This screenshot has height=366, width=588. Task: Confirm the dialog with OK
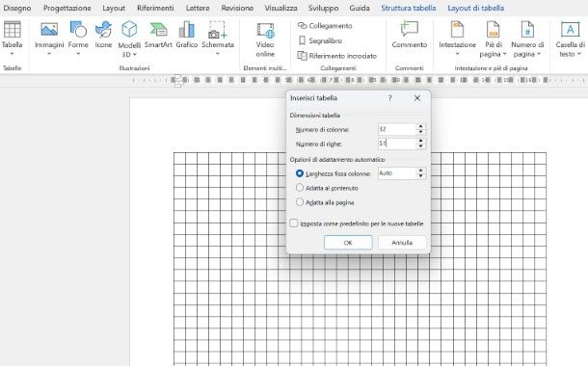coord(348,243)
